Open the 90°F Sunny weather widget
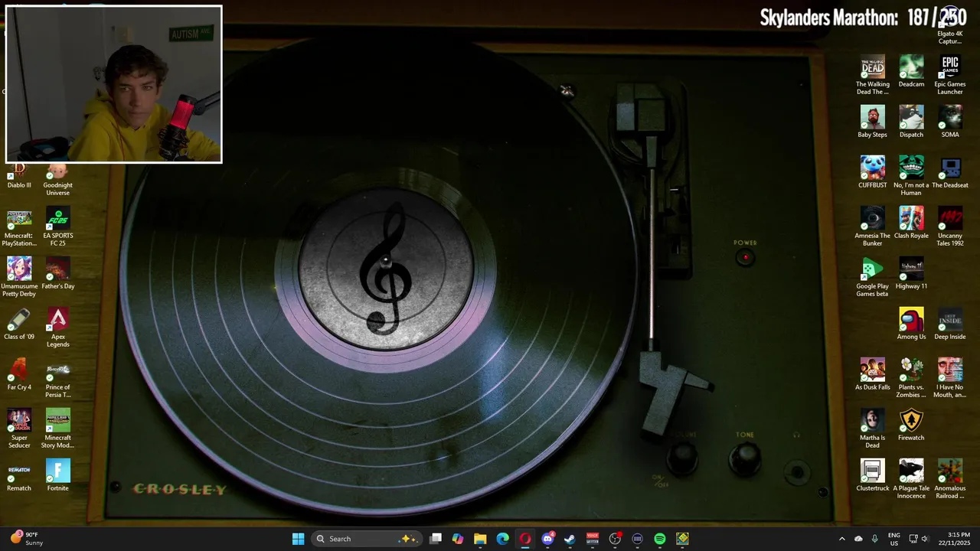 point(27,539)
